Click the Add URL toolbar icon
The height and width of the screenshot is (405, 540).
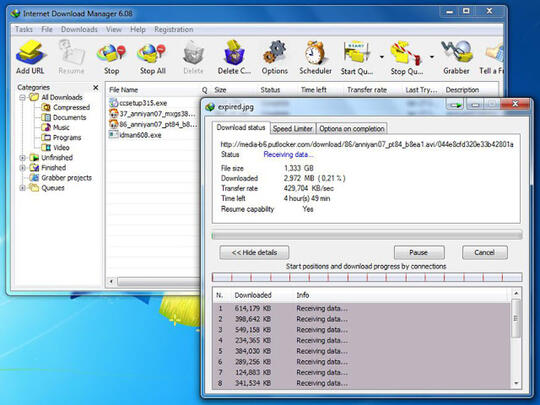30,57
